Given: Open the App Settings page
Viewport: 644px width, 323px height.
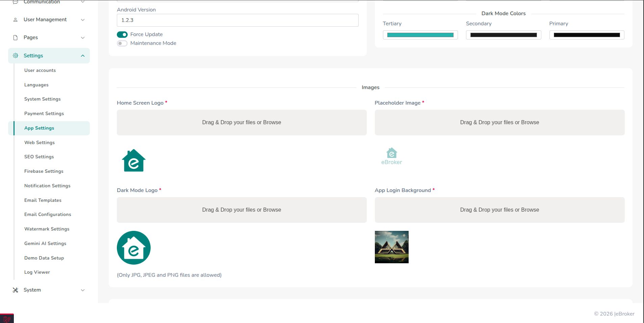Looking at the screenshot, I should [39, 128].
